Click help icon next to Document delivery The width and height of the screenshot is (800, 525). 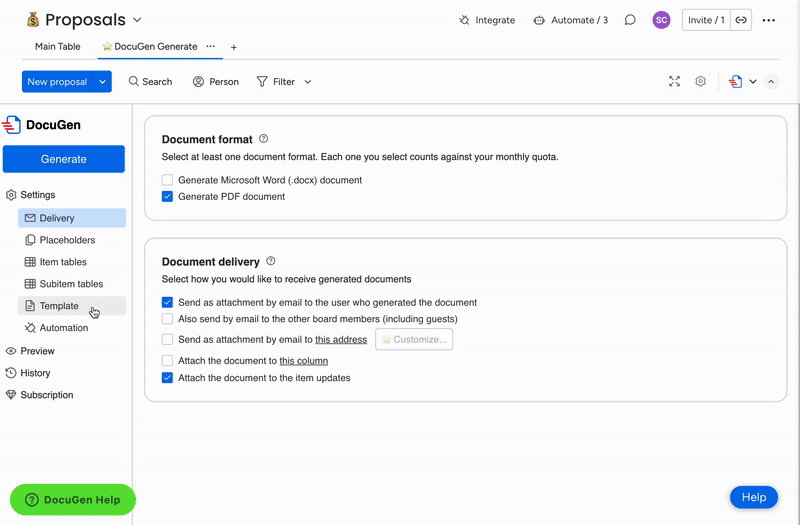point(270,261)
